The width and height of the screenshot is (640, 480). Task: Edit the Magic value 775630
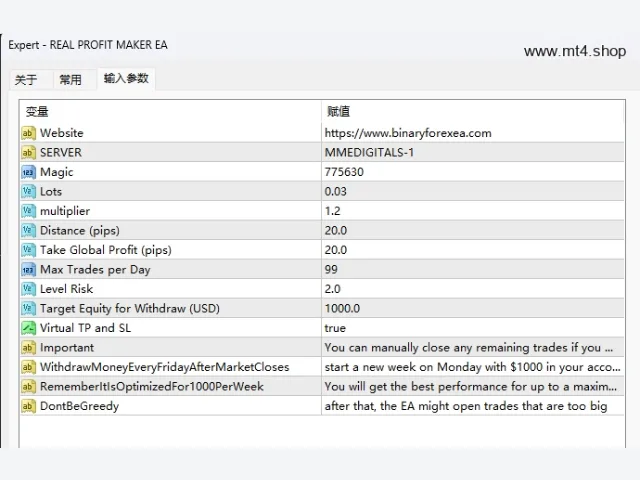[x=344, y=172]
